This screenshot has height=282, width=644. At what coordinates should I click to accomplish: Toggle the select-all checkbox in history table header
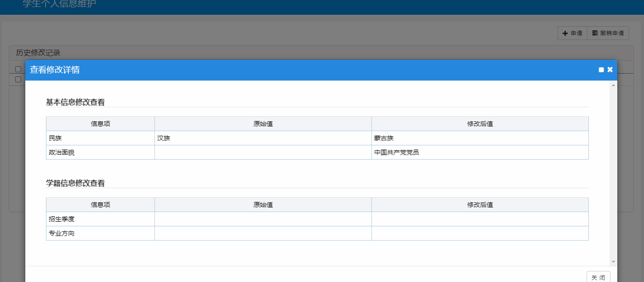[18, 69]
